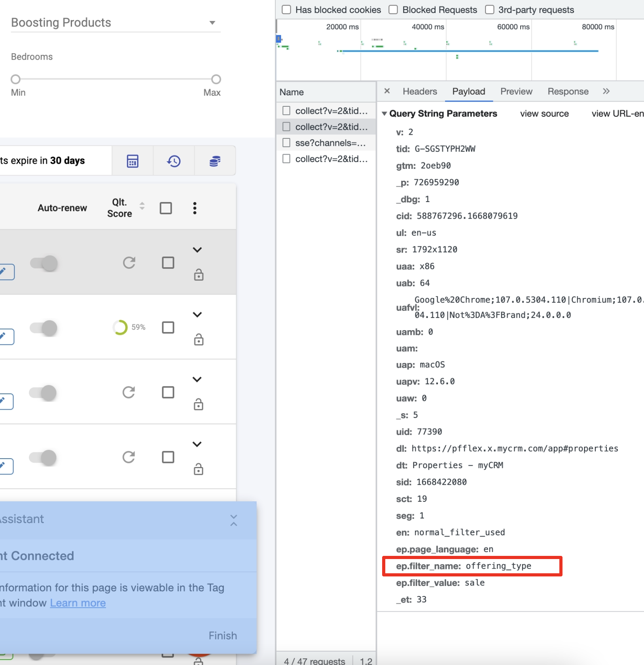Toggle auto-renew switch in third row
Screen dimensions: 644x665
[x=43, y=393]
